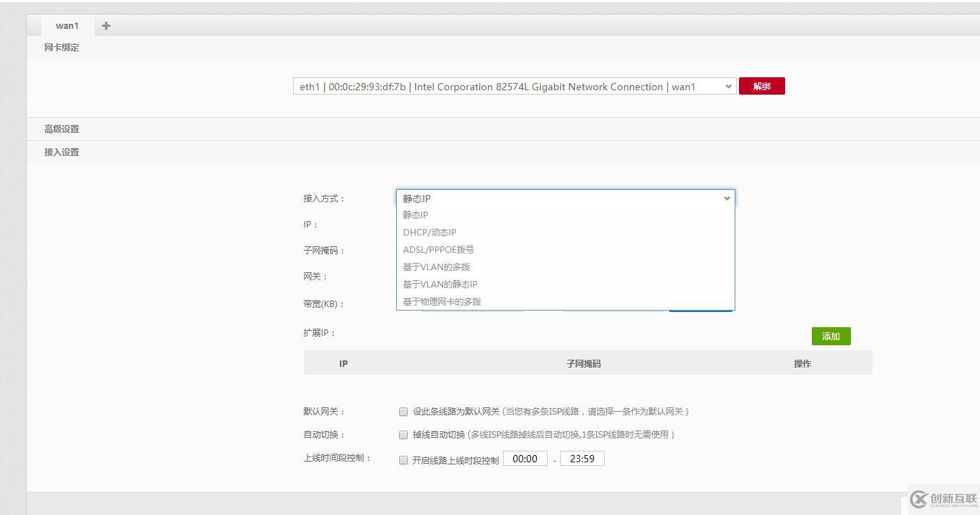
Task: Click the 23:59 end time field
Action: (582, 458)
